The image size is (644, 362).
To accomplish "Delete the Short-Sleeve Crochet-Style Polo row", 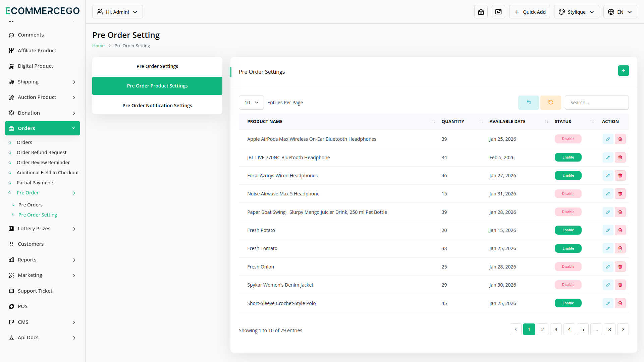I will click(x=620, y=303).
